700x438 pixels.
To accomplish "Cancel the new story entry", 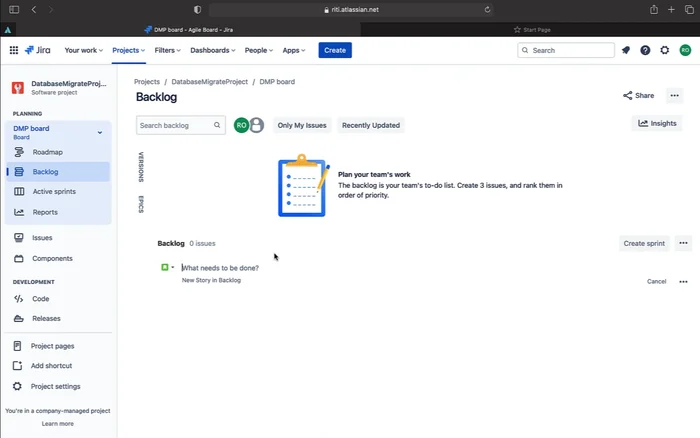I will [656, 282].
